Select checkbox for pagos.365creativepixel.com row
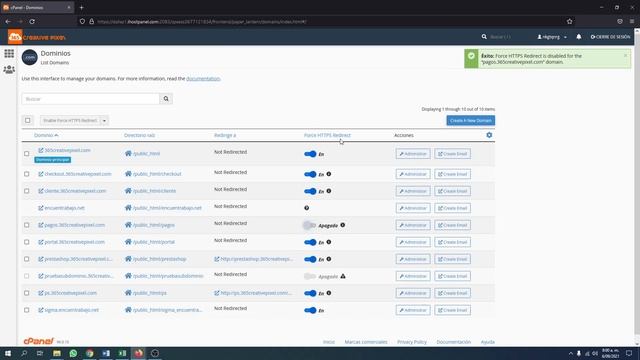640x360 pixels. [27, 225]
